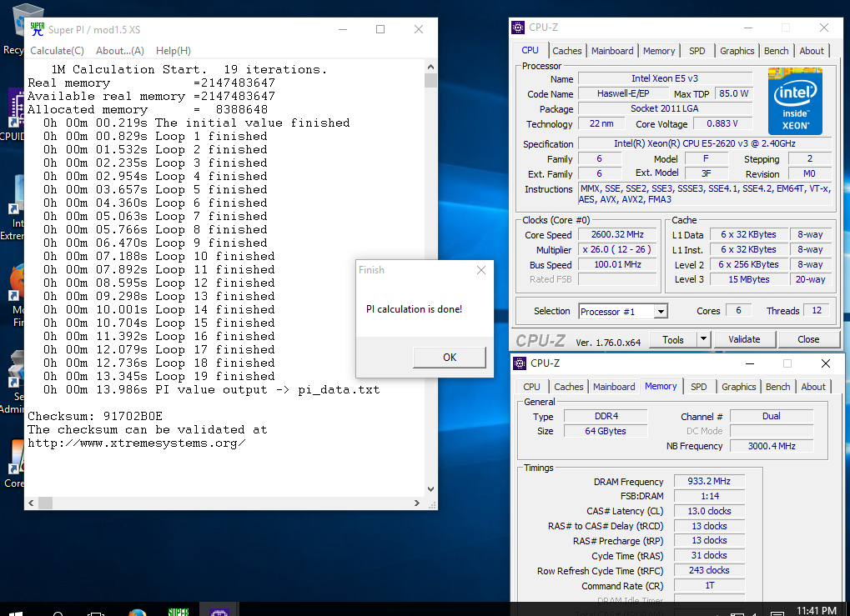Switch to Caches tab in top CPU-Z
The width and height of the screenshot is (850, 616).
tap(567, 51)
